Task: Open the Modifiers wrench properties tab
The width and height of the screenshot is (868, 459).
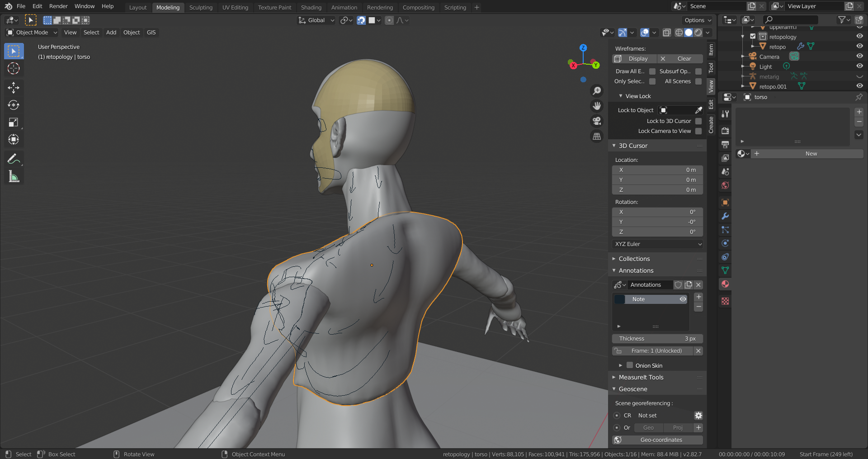Action: (725, 216)
